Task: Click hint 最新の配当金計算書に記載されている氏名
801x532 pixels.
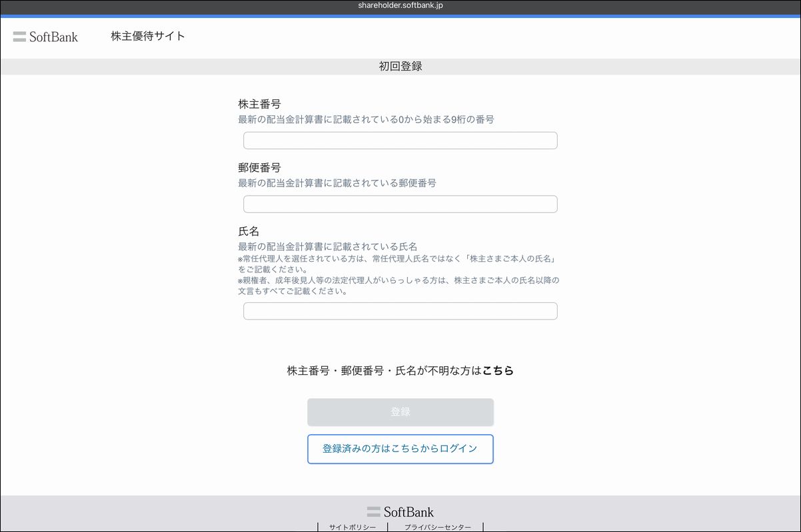Action: (327, 247)
